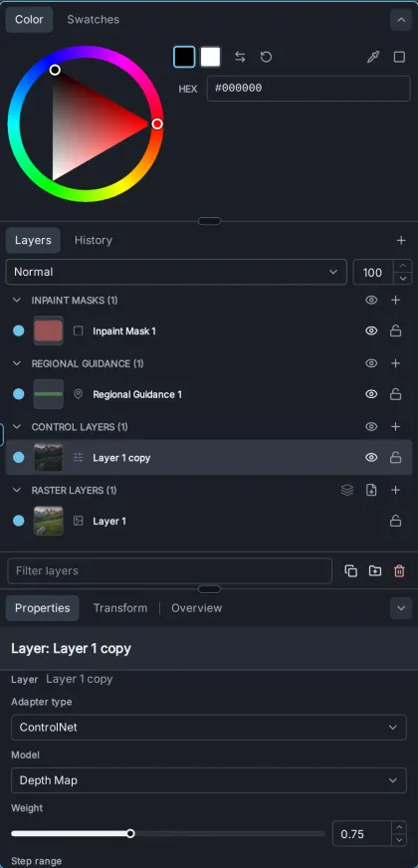Toggle the Inpaint Mask 1 enabled dot
Viewport: 418px width, 868px height.
click(19, 331)
